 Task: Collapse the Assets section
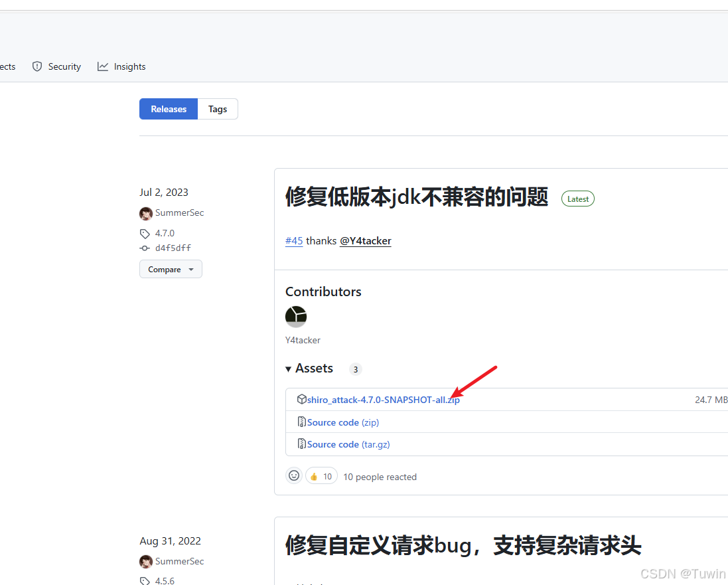click(309, 369)
